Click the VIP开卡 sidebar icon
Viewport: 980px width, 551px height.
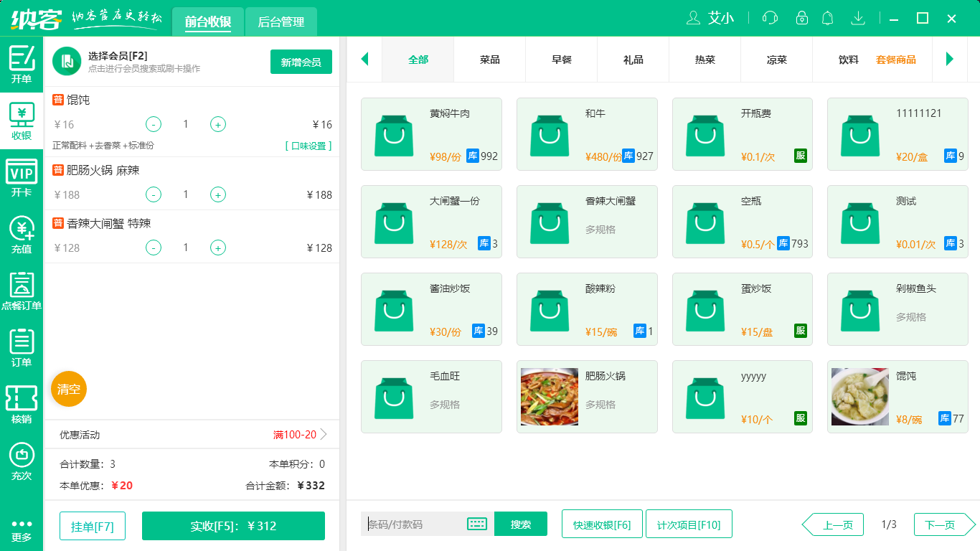(x=22, y=176)
